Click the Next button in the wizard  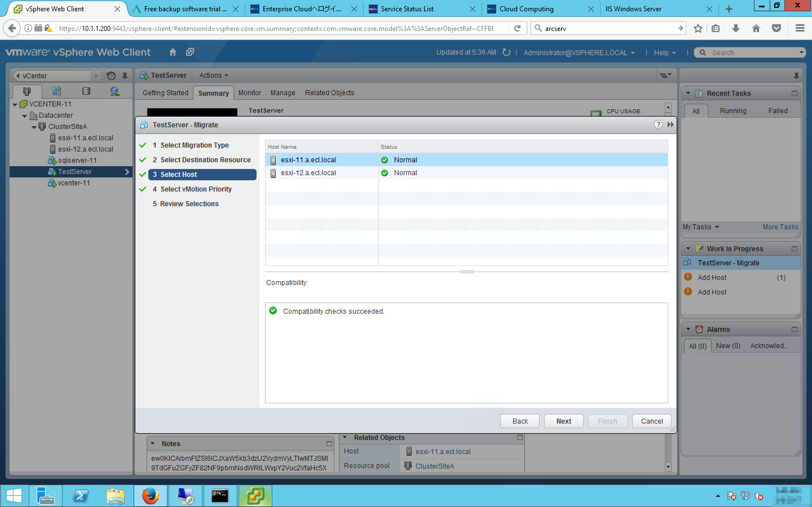click(563, 421)
